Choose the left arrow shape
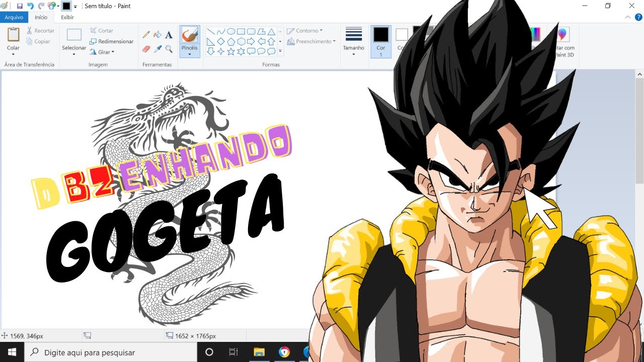This screenshot has width=644, height=362. (261, 41)
